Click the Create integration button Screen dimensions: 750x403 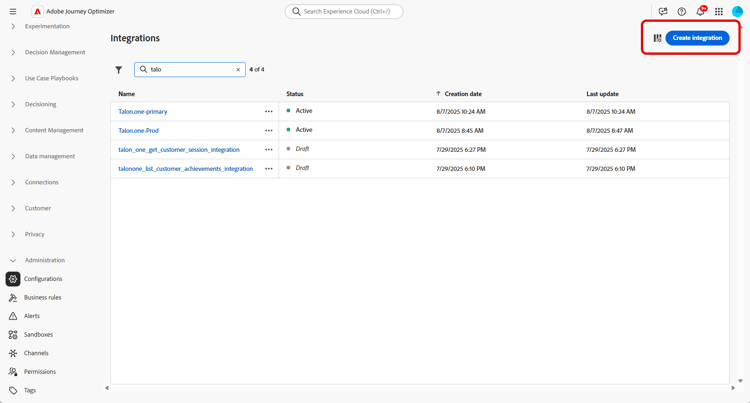pyautogui.click(x=697, y=38)
